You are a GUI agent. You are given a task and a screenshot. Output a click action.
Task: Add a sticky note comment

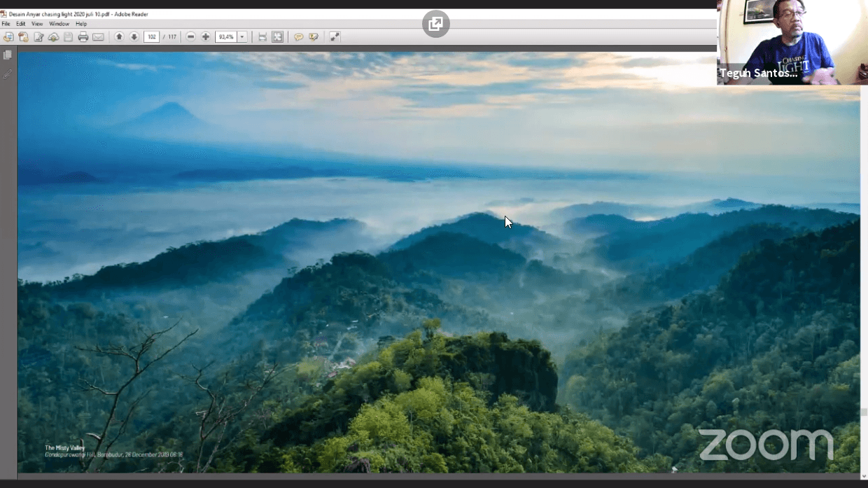coord(298,37)
